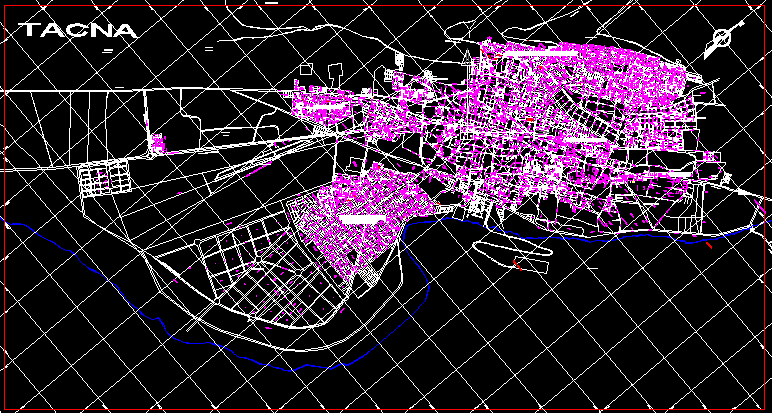Click the small red marker beside the elongated parcel

click(517, 263)
